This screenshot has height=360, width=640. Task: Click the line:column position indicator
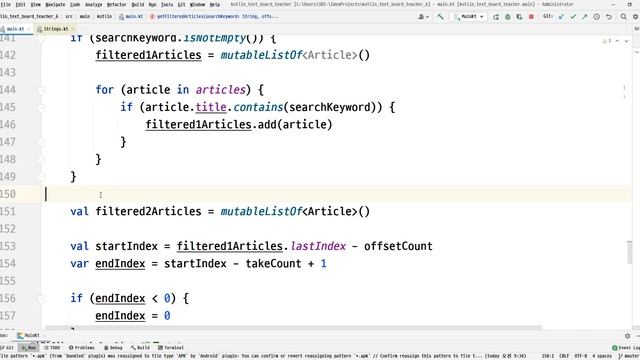(547, 356)
